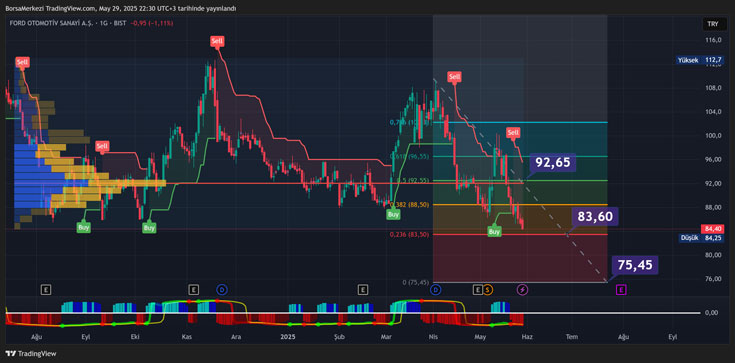Click the Haz month label on time axis
The width and height of the screenshot is (735, 363).
527,337
